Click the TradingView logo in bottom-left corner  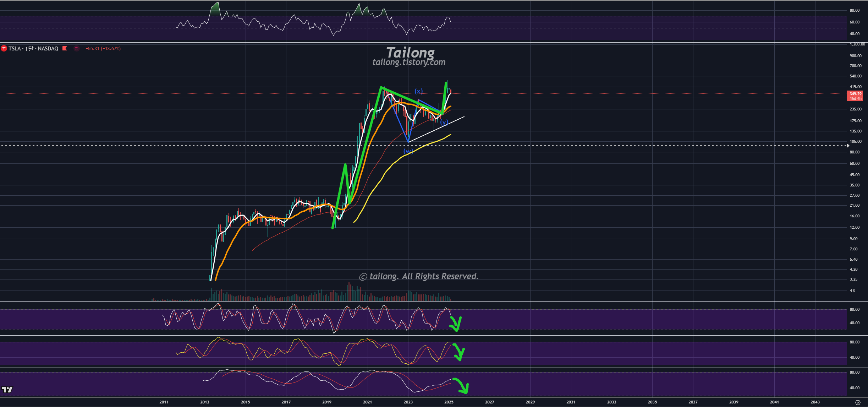[x=7, y=390]
